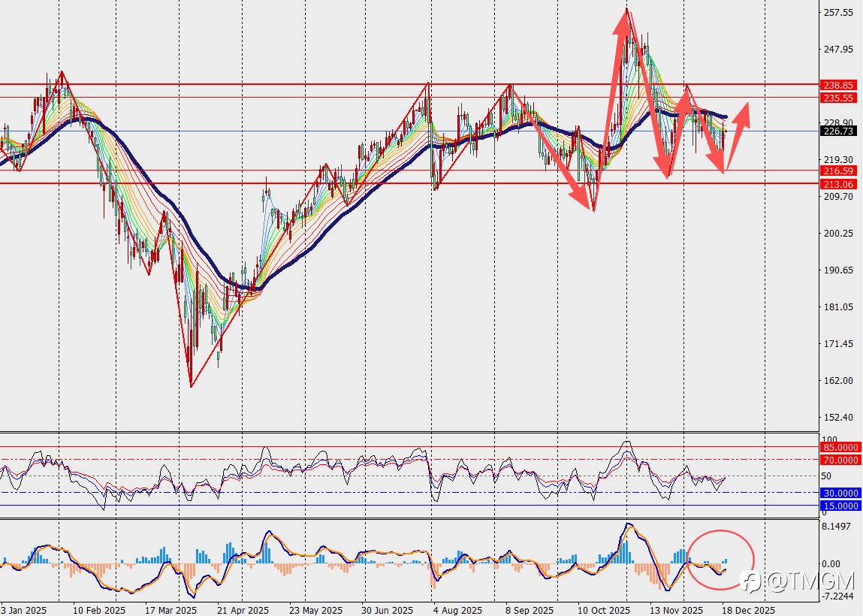
Task: Click the 3 Jan 2025 date label
Action: (24, 611)
